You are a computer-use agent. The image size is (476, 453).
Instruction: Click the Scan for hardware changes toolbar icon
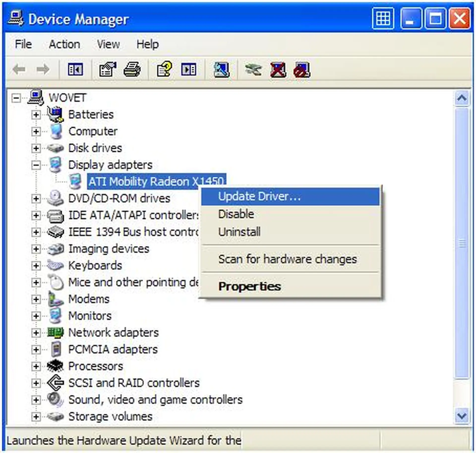[x=221, y=69]
